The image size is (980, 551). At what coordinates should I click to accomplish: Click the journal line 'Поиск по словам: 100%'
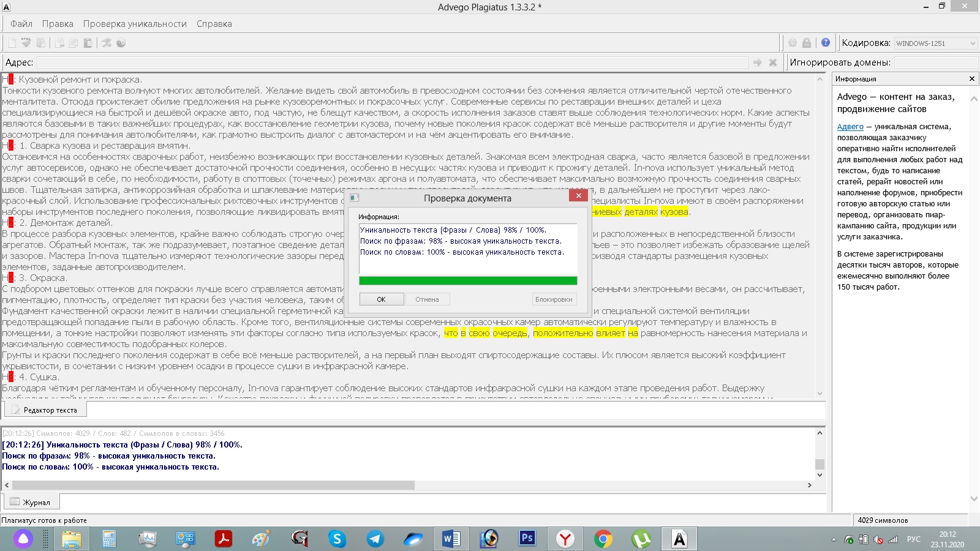point(110,467)
